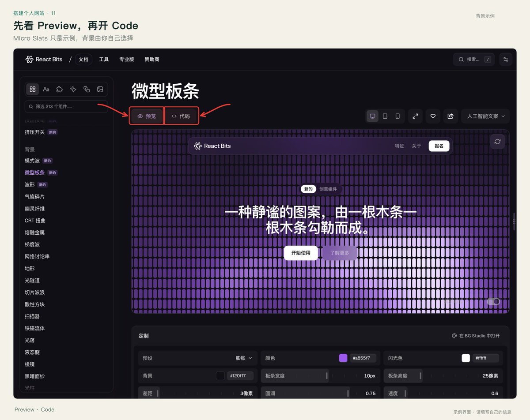530x420 pixels.
Task: Click the 开始使用 button in the demo
Action: [301, 253]
